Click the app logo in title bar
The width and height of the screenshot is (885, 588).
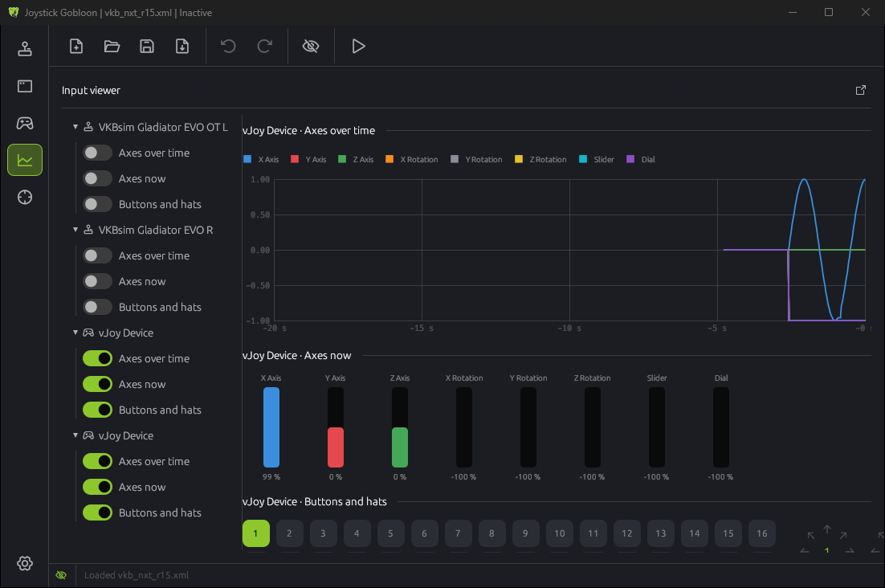pyautogui.click(x=14, y=12)
